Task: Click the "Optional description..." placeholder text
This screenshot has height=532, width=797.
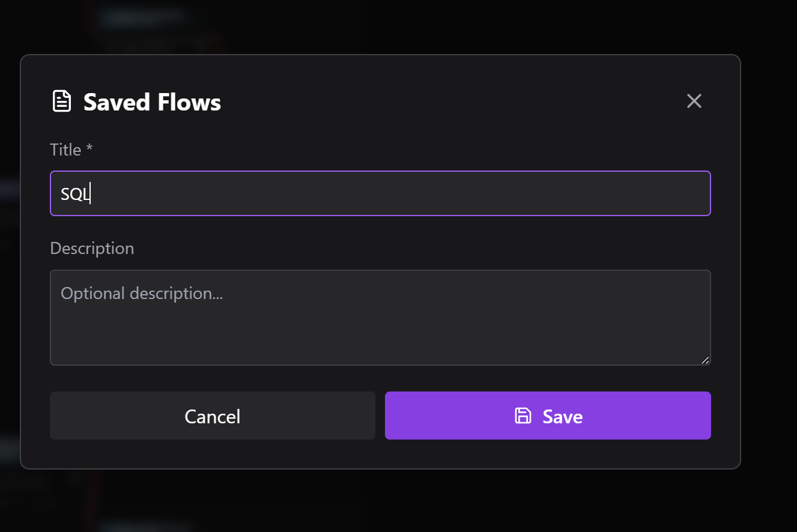Action: click(x=142, y=293)
